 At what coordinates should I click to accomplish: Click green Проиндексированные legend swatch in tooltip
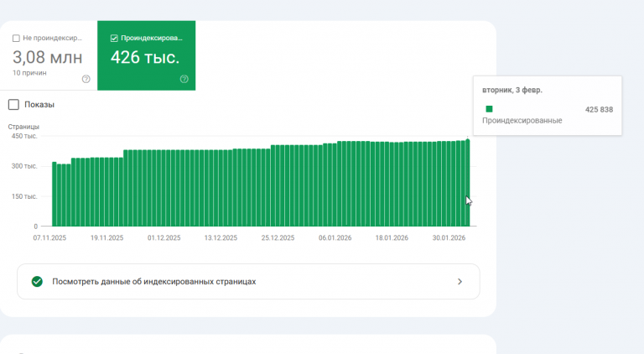pyautogui.click(x=489, y=109)
